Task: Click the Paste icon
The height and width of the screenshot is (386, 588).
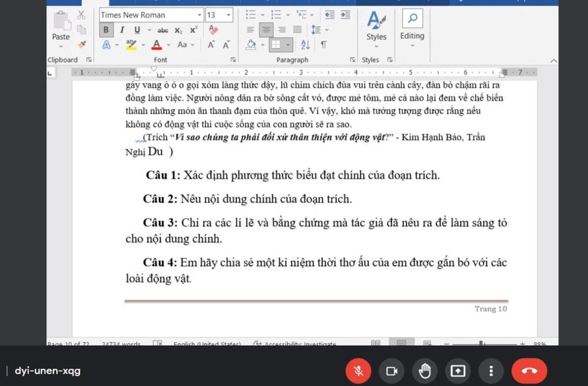Action: pos(61,20)
